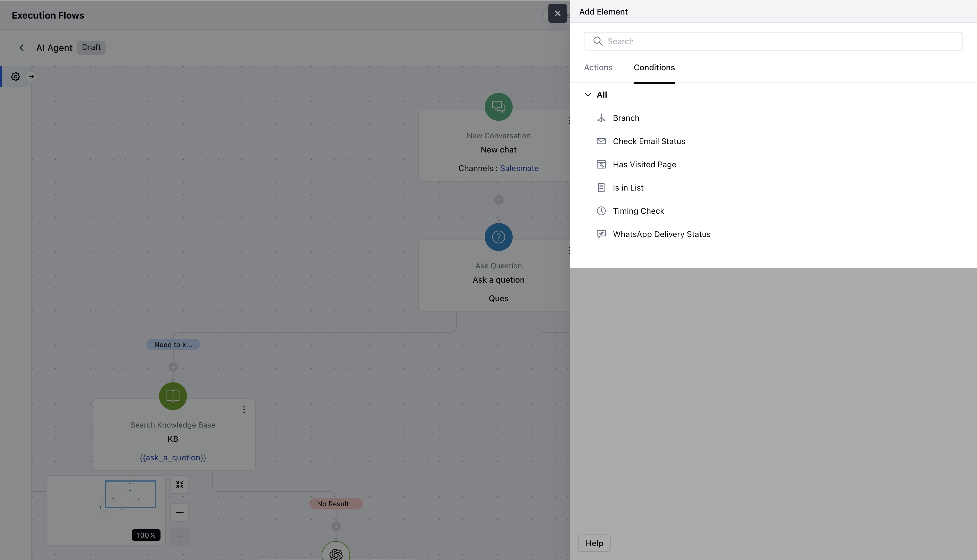This screenshot has height=560, width=977.
Task: Expand the left sidebar arrow
Action: tap(32, 77)
